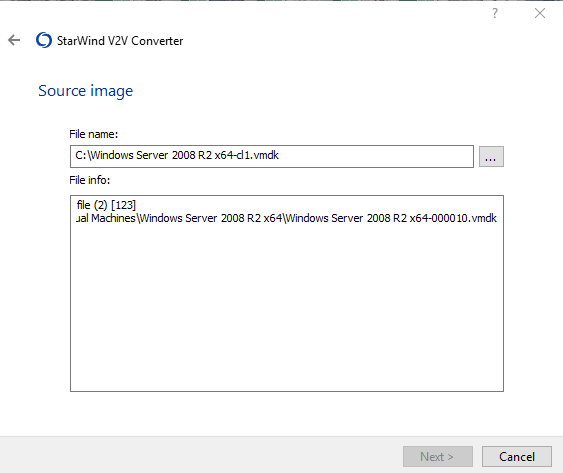Cancel the conversion wizard
This screenshot has height=473, width=563.
[517, 456]
